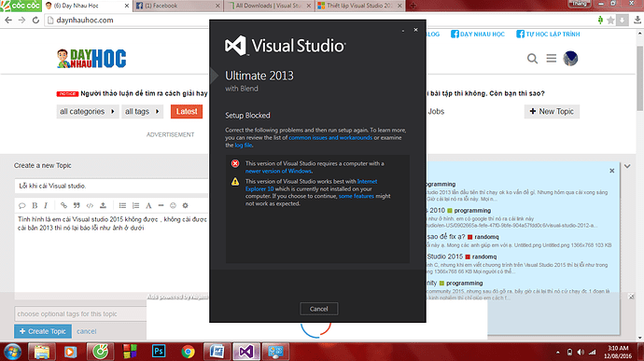Select the Latest topics tab
644x361 pixels.
187,111
